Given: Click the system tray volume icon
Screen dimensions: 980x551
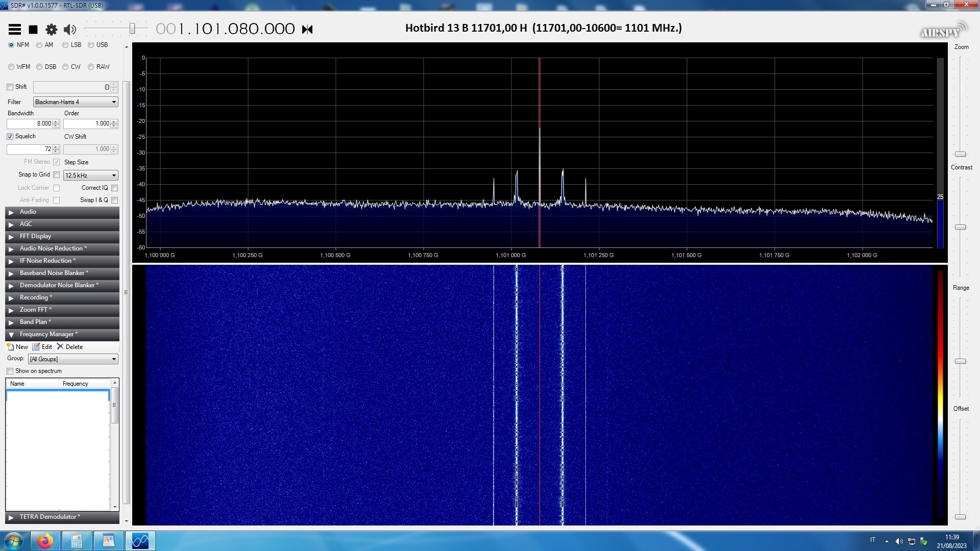Looking at the screenshot, I should pos(899,541).
